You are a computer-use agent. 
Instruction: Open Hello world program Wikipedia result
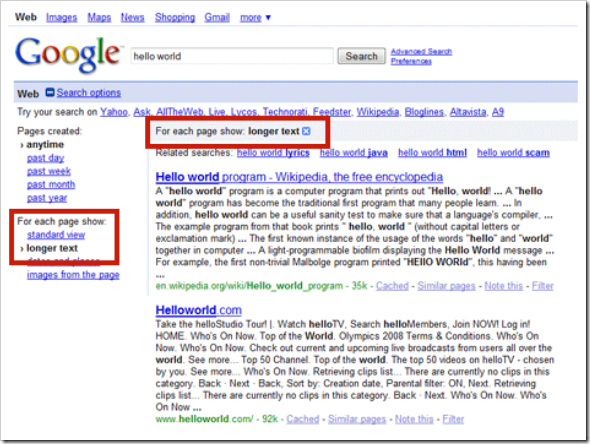tap(299, 177)
